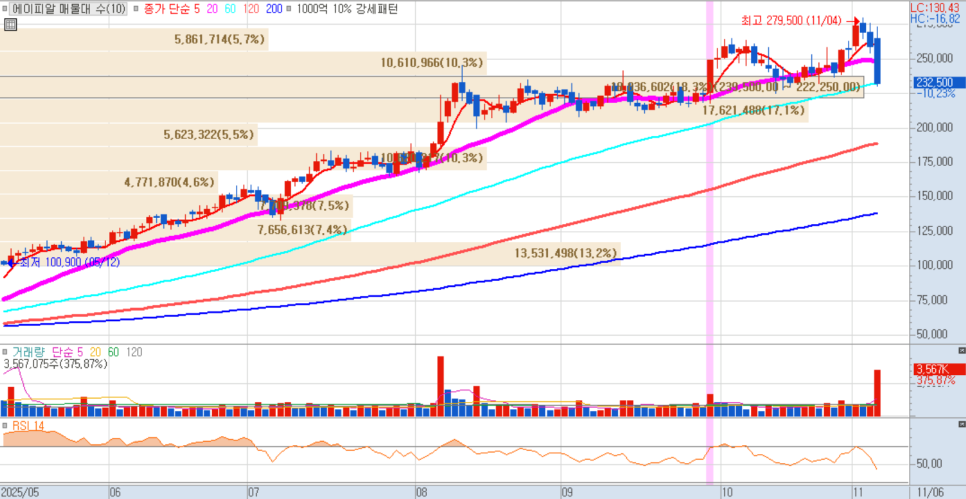This screenshot has height=499, width=966.
Task: Click the 07 month label on date axis
Action: (x=253, y=493)
